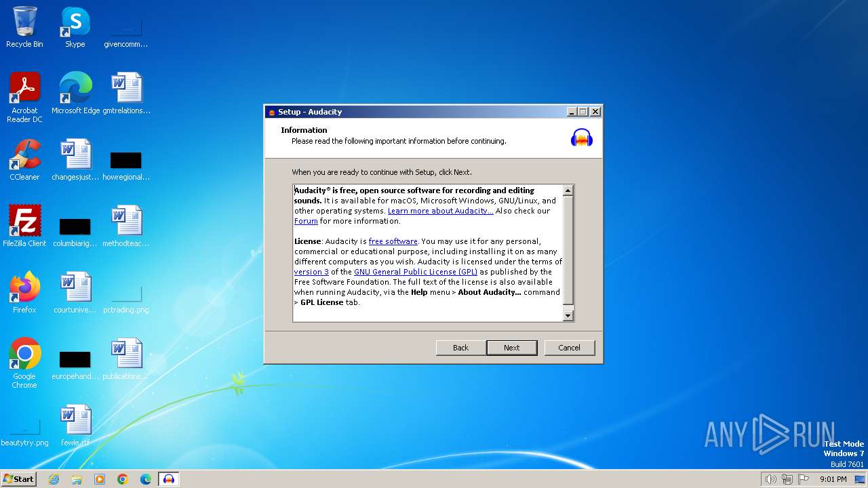868x488 pixels.
Task: Click the network tray icon
Action: (787, 479)
